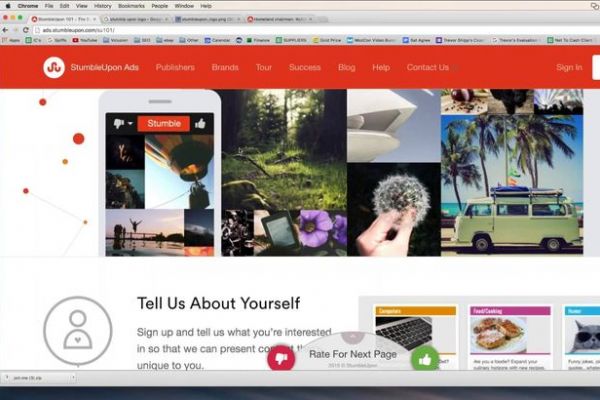Open the Apps bookmark shortcut

pyautogui.click(x=11, y=40)
